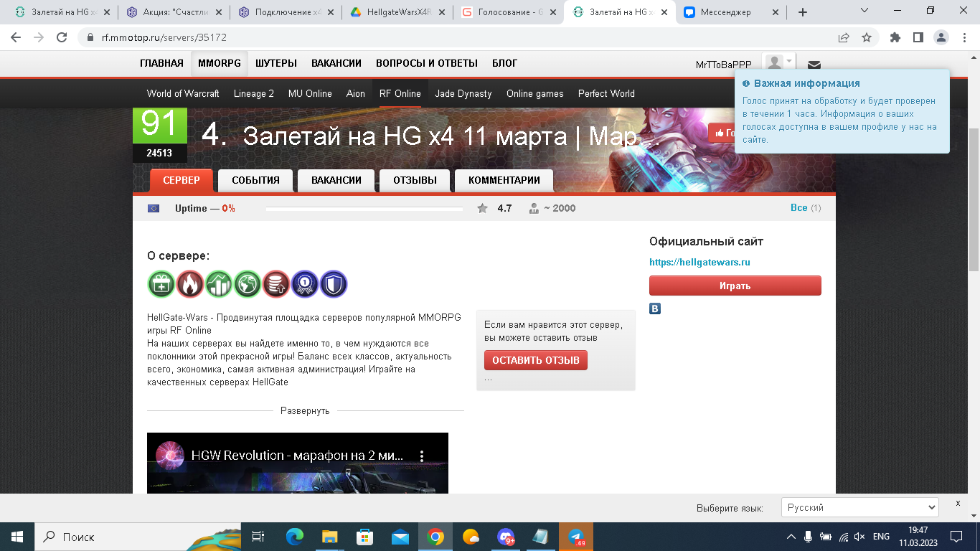Expand server description with Развернуть

(x=305, y=411)
